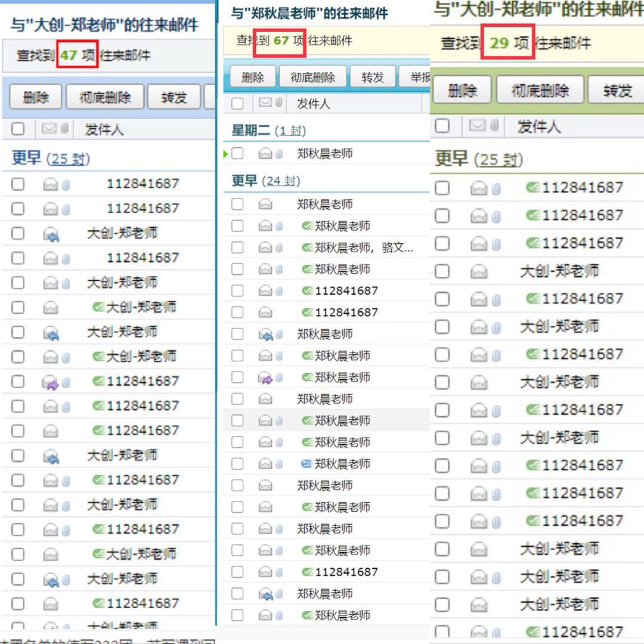Viewport: 644px width, 644px height.
Task: Collapse the 更早 group in the right panel
Action: click(451, 159)
